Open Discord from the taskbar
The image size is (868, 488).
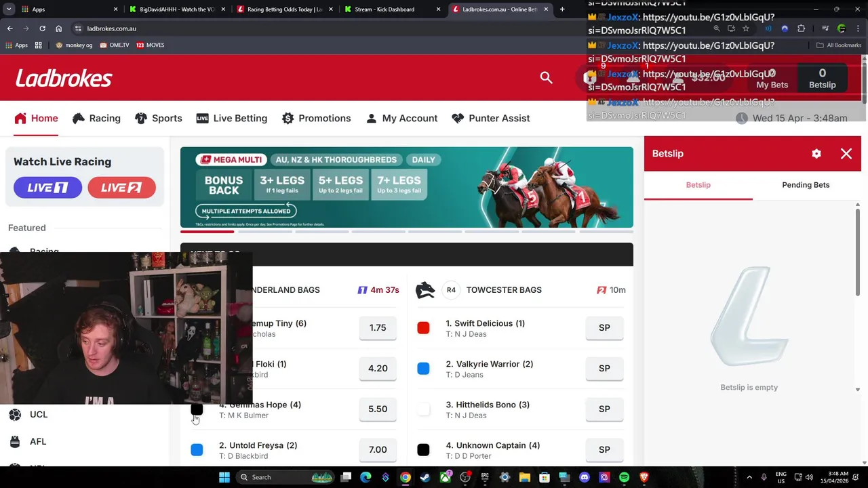(585, 477)
